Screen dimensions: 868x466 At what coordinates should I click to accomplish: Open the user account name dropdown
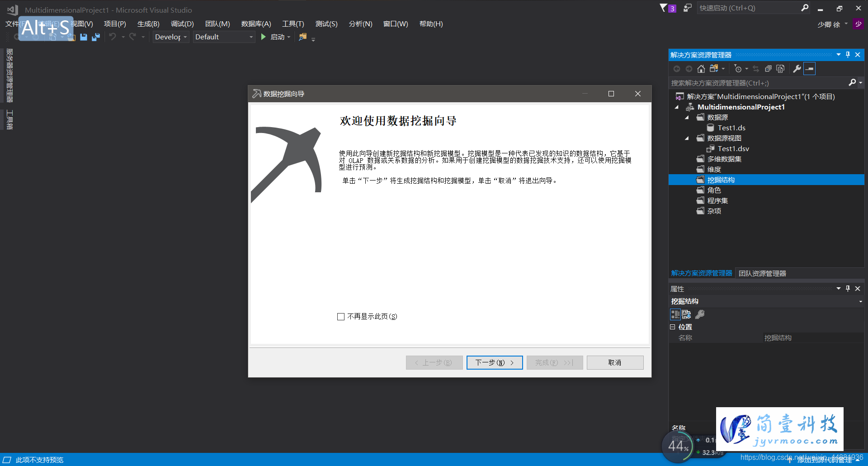pyautogui.click(x=846, y=24)
